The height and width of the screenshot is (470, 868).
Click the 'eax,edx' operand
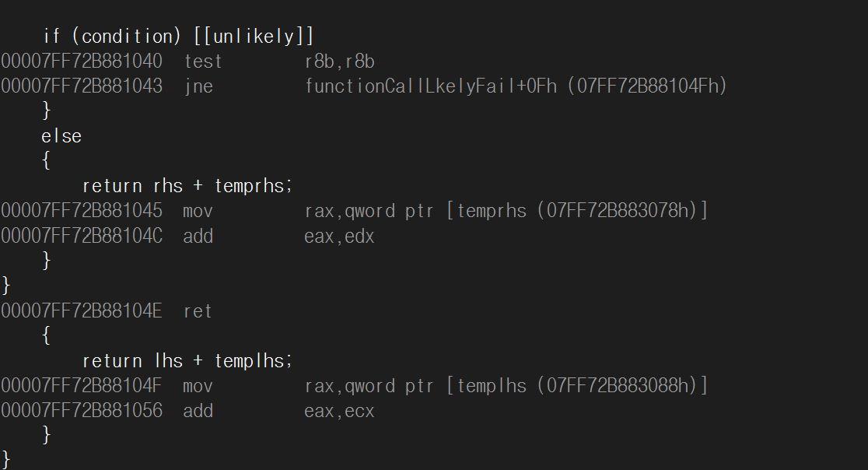(x=339, y=236)
